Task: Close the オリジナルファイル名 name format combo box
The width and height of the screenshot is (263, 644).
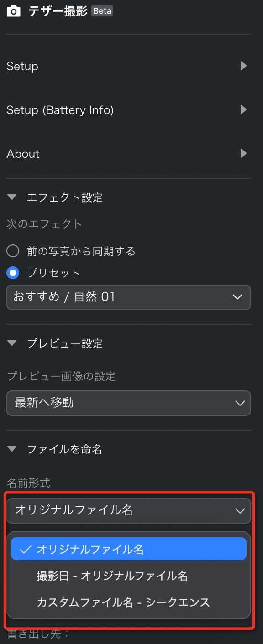Action: coord(129,510)
